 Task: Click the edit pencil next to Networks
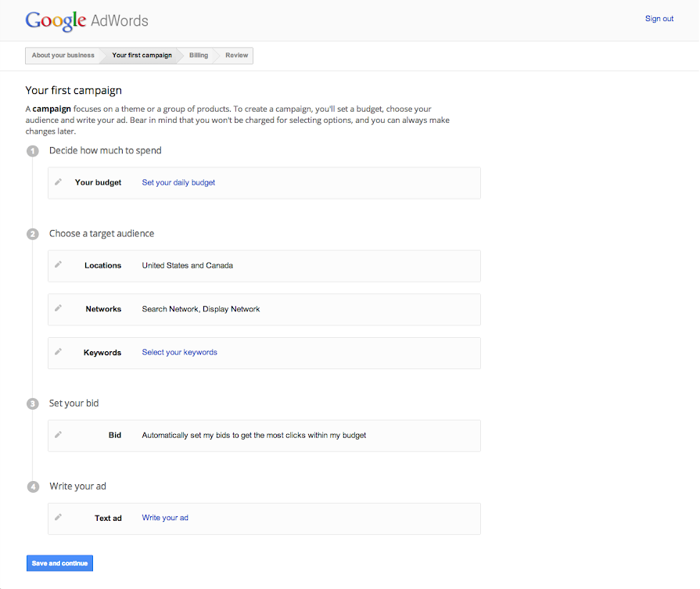(x=58, y=308)
